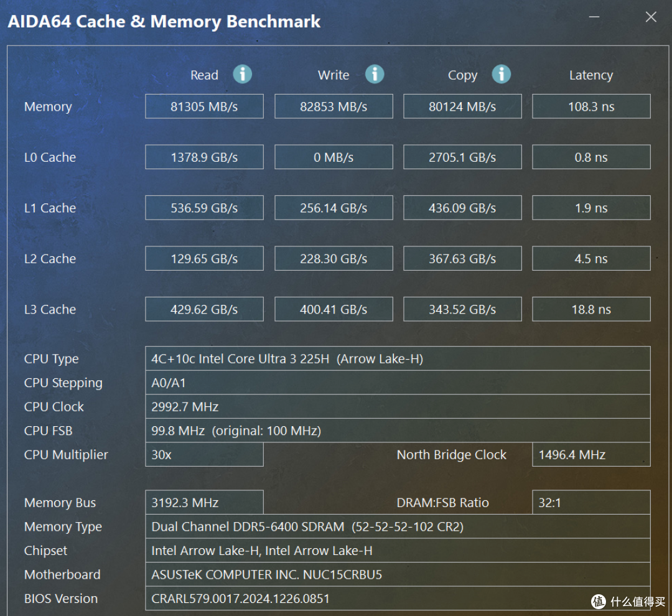Click the CPU Type field showing Core Ultra 3 225H

(x=398, y=358)
